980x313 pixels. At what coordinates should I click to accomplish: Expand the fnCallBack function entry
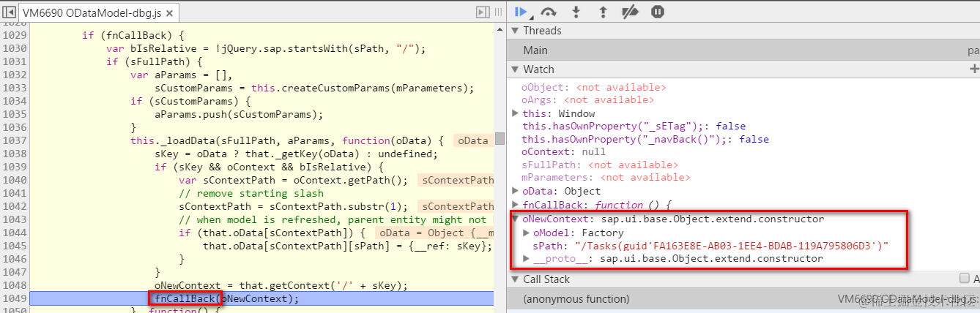coord(516,205)
